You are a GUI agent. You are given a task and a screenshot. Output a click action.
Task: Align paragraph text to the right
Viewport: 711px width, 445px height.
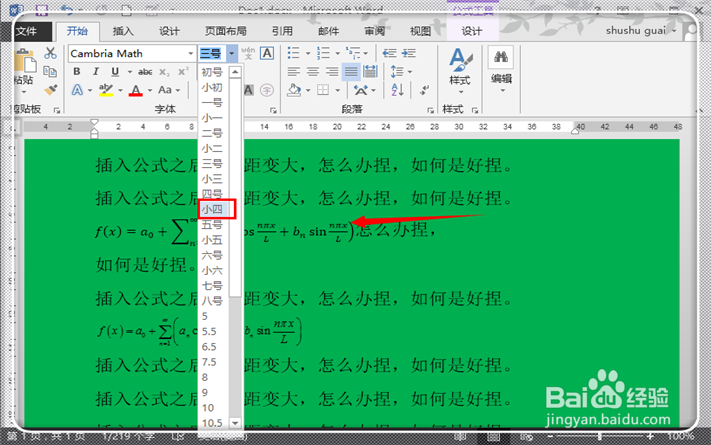click(x=331, y=71)
